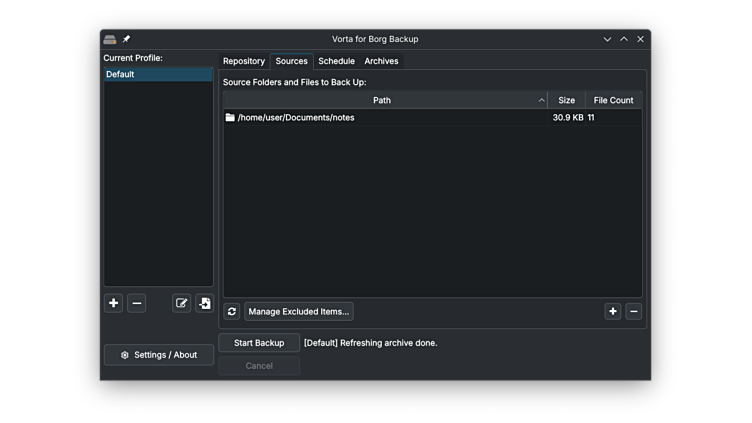Sort the list by Size column
Viewport: 752px width, 423px height.
(x=566, y=100)
